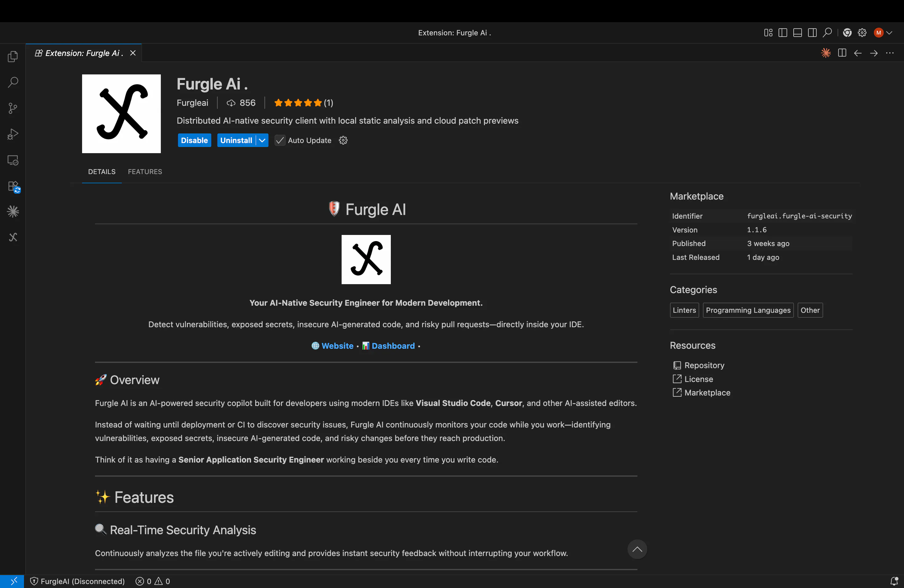Screen dimensions: 904x588
Task: Open the extension manage gear icon
Action: [343, 140]
